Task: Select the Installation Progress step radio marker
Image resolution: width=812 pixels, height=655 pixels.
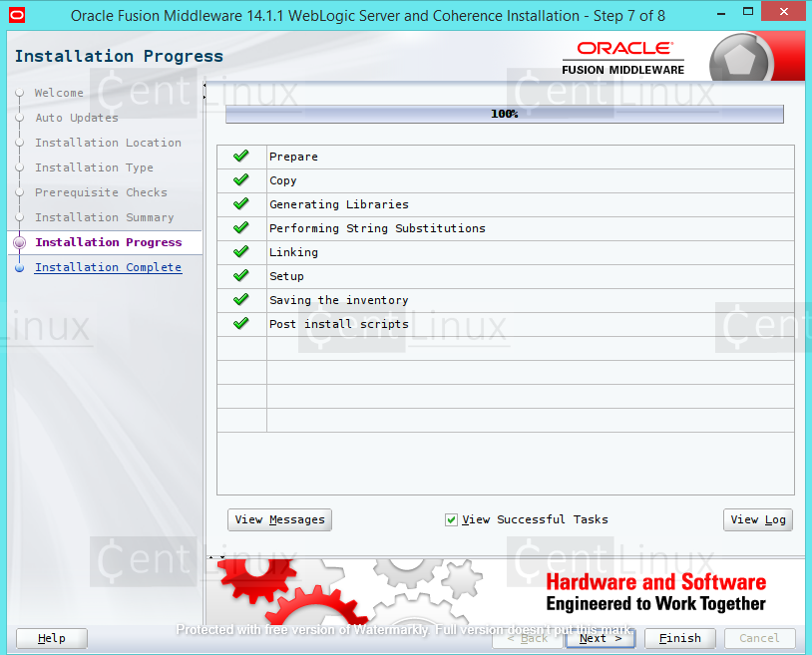Action: [x=20, y=242]
